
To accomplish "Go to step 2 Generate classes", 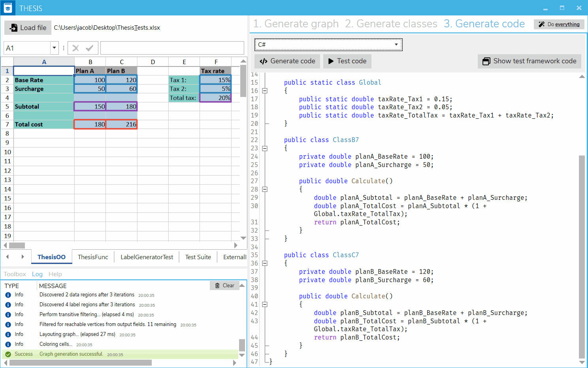I will [391, 24].
